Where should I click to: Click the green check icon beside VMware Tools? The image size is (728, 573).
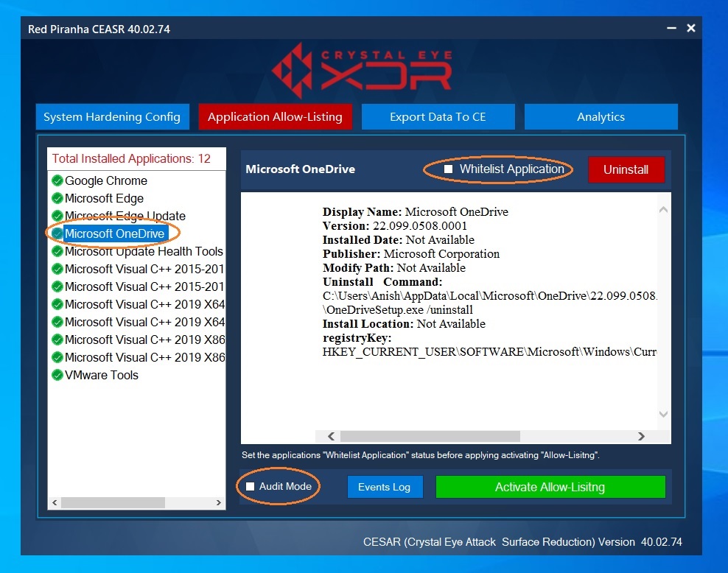(x=57, y=375)
